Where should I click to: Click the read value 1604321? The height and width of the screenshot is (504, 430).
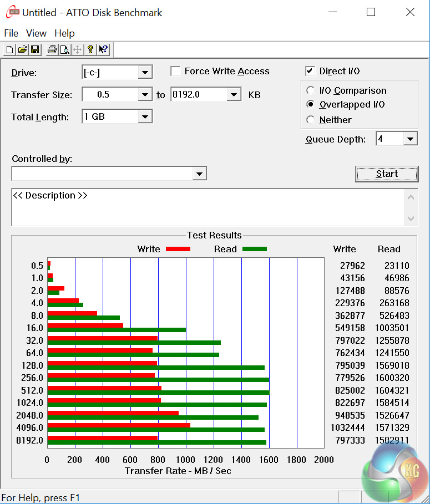(x=392, y=390)
